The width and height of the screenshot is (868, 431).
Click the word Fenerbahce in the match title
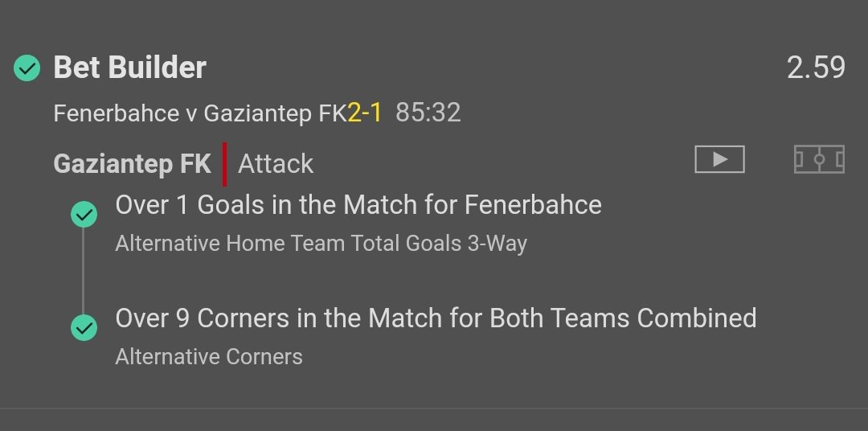[116, 113]
